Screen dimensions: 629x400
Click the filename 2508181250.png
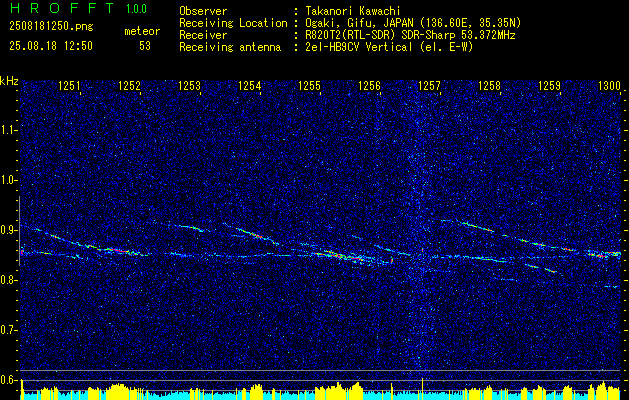coord(51,27)
